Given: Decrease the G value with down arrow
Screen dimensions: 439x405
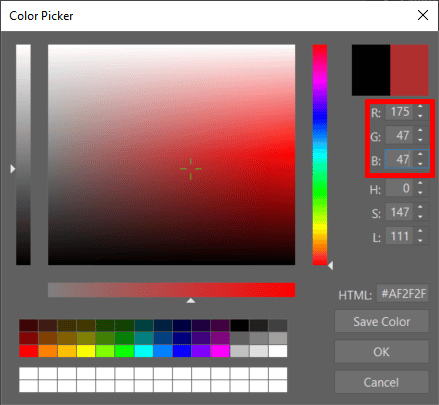Looking at the screenshot, I should 420,140.
